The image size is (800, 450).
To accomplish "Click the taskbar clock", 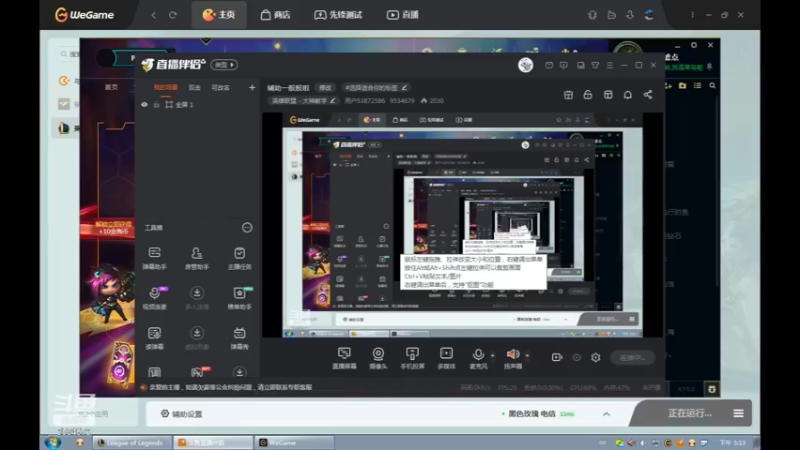I will [x=733, y=442].
